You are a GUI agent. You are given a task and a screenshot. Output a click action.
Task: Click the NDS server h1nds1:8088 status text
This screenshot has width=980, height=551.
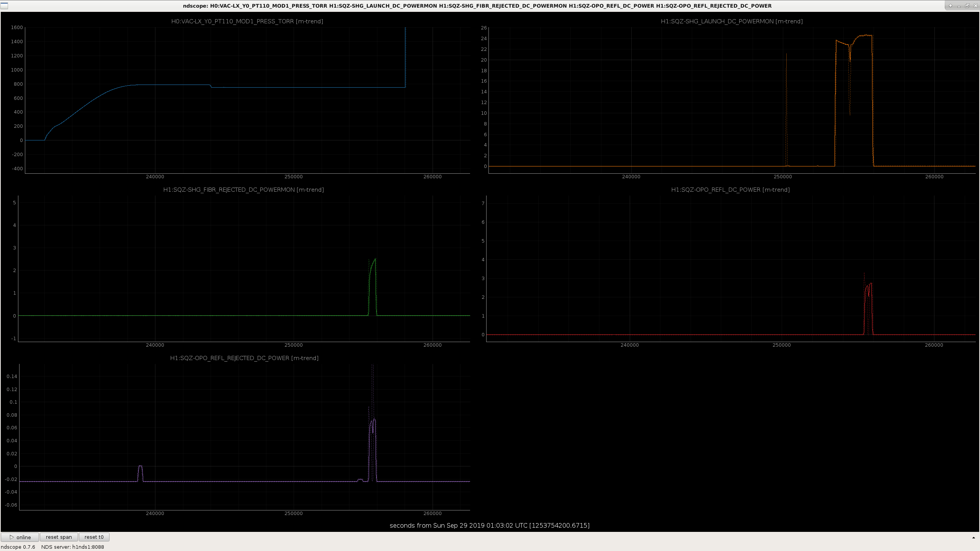click(x=73, y=547)
